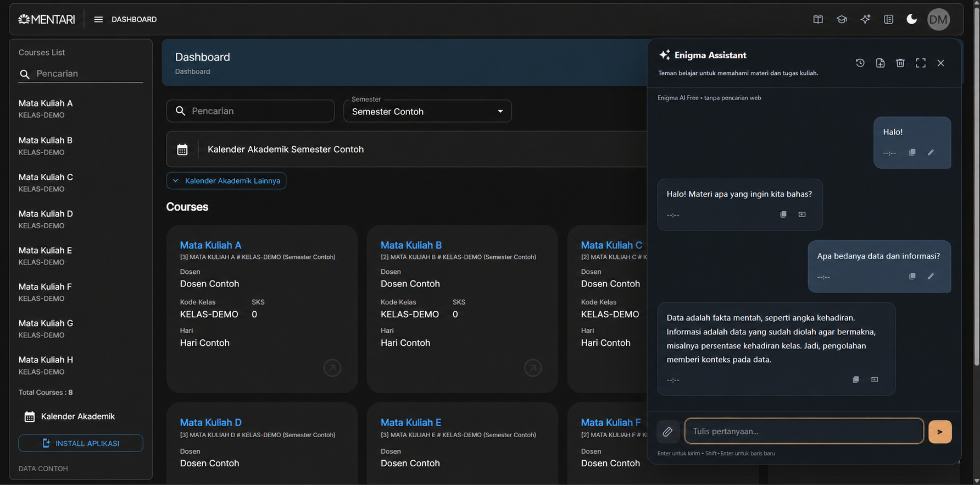
Task: Start a new chat in Enigma Assistant
Action: (x=880, y=63)
